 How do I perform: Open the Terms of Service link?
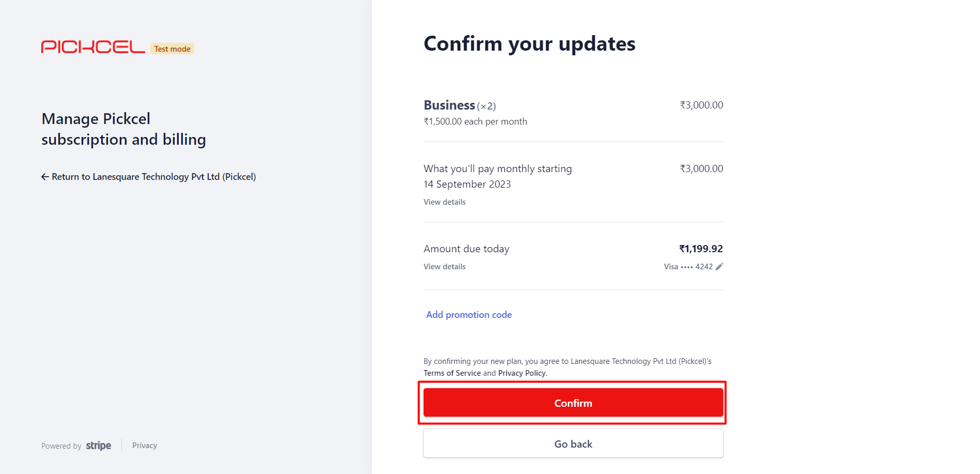452,373
